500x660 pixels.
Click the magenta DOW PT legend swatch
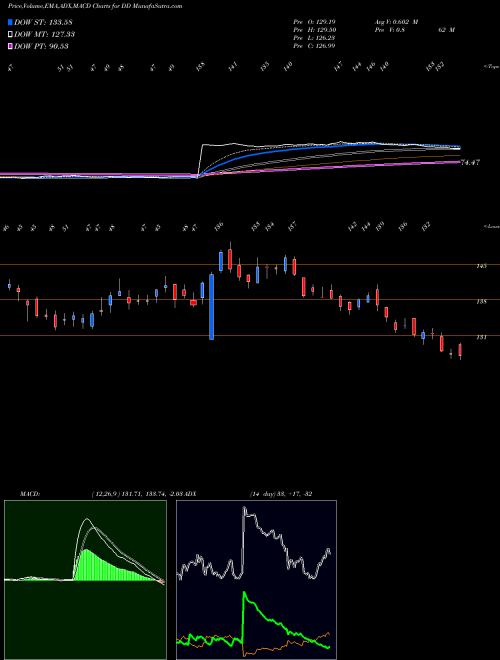(x=10, y=46)
